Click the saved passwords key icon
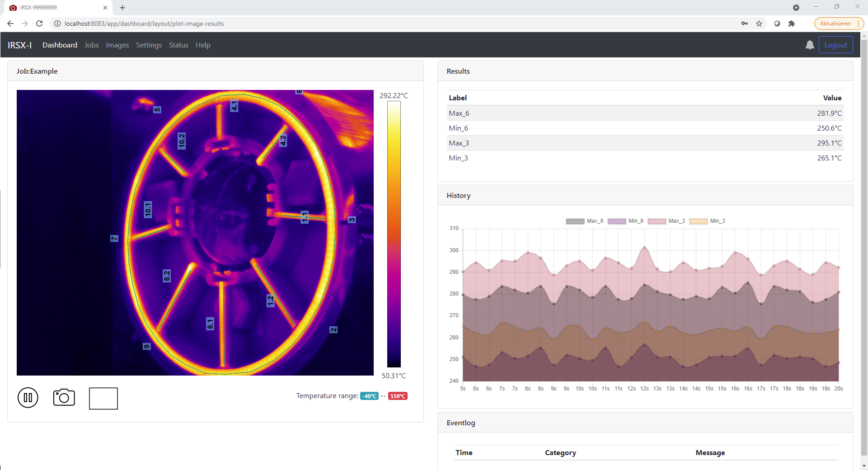The image size is (868, 470). [x=745, y=23]
